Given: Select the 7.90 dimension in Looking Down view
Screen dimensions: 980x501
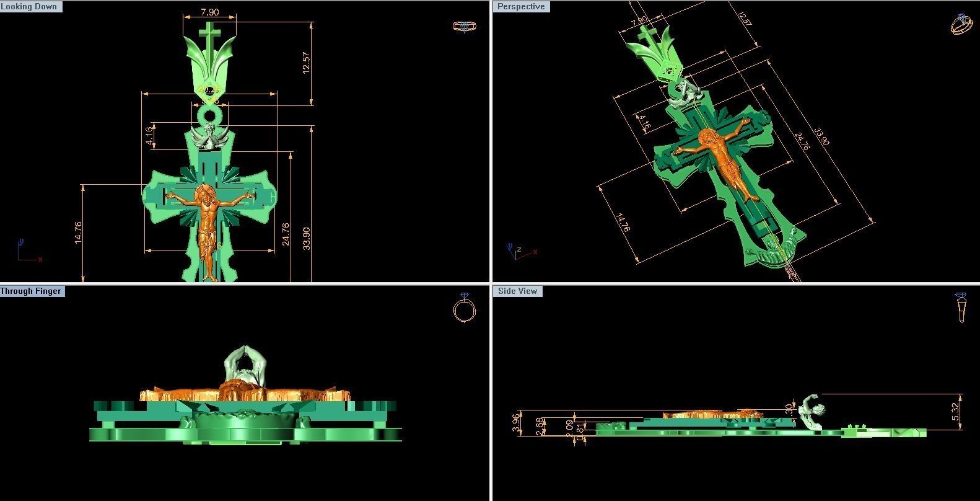Looking at the screenshot, I should 209,12.
